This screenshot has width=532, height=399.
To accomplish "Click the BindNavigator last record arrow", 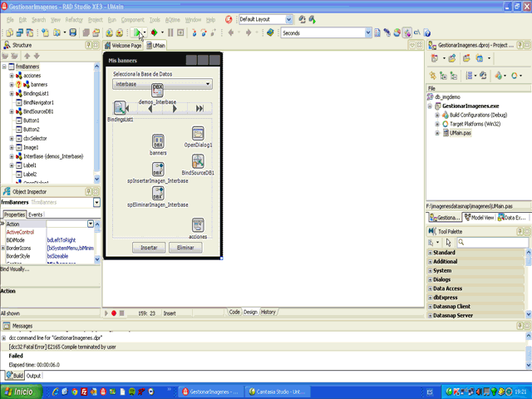I will click(x=199, y=108).
